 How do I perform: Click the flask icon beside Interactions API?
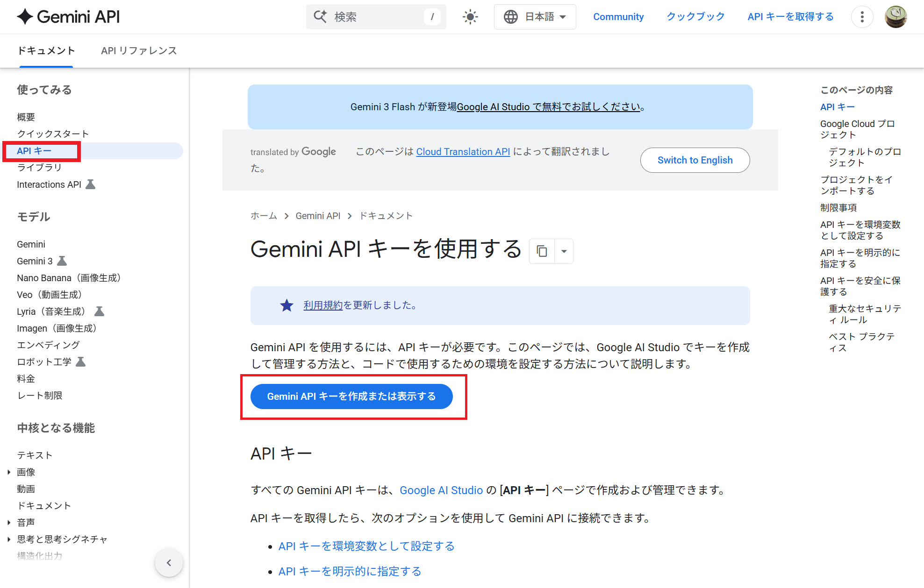(x=91, y=184)
